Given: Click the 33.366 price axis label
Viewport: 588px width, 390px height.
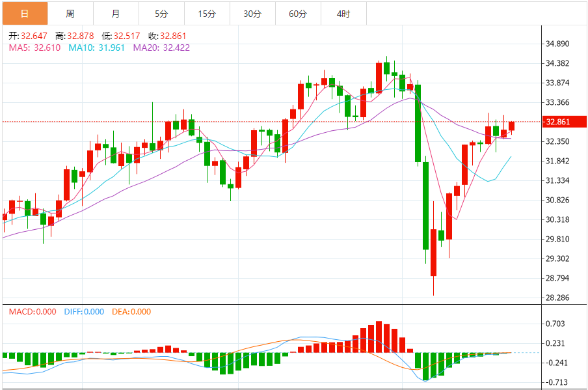Looking at the screenshot, I should click(557, 102).
